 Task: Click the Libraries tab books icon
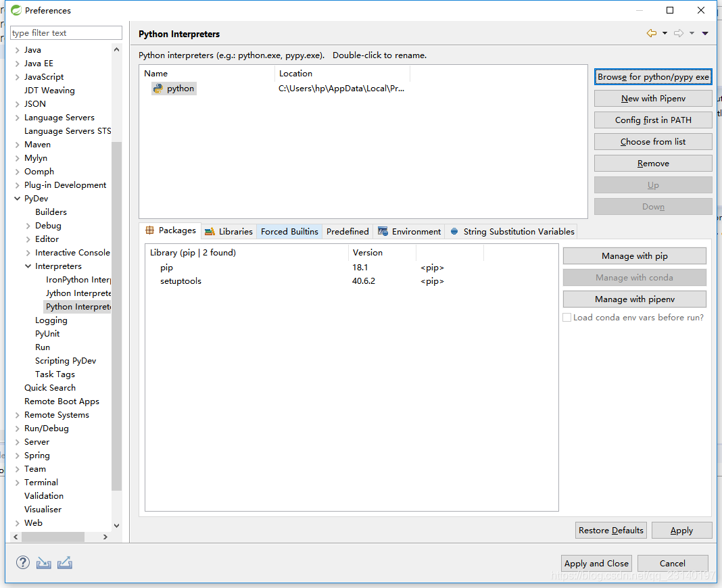(x=210, y=232)
